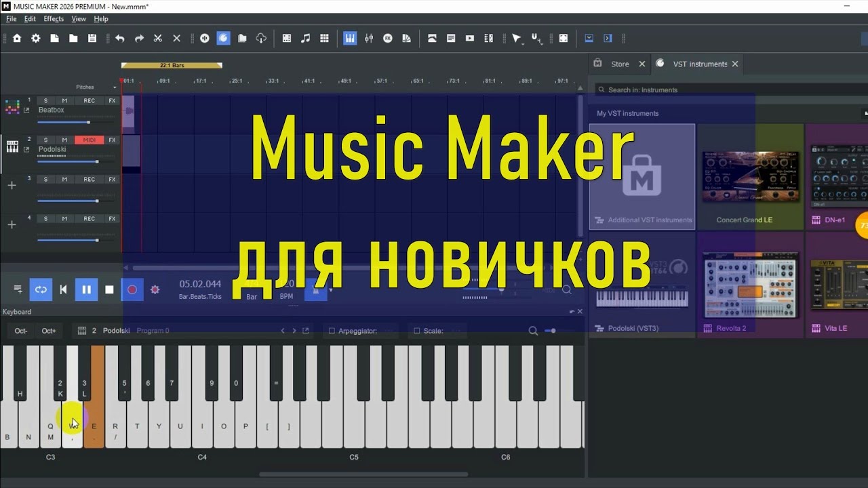Toggle highlighted Instruments browser toolbar icon
The width and height of the screenshot is (868, 488).
tap(223, 39)
